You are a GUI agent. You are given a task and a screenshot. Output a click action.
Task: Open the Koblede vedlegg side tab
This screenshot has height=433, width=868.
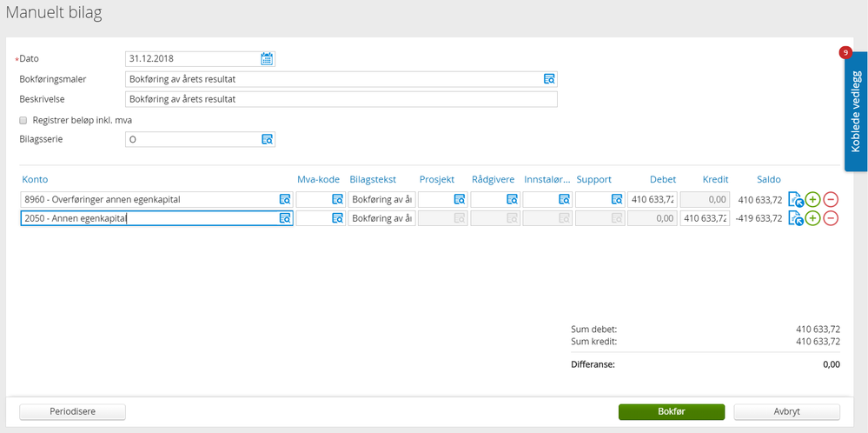click(856, 111)
